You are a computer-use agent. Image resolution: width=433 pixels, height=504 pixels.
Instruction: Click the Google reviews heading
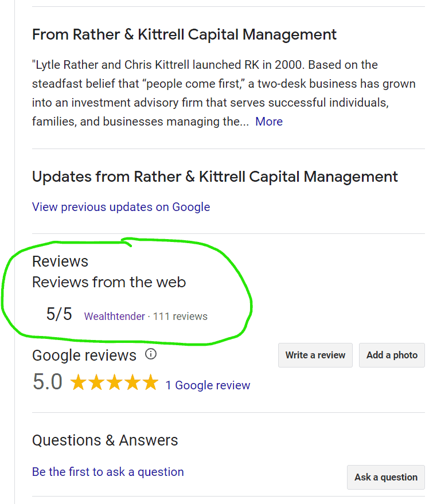pyautogui.click(x=84, y=355)
